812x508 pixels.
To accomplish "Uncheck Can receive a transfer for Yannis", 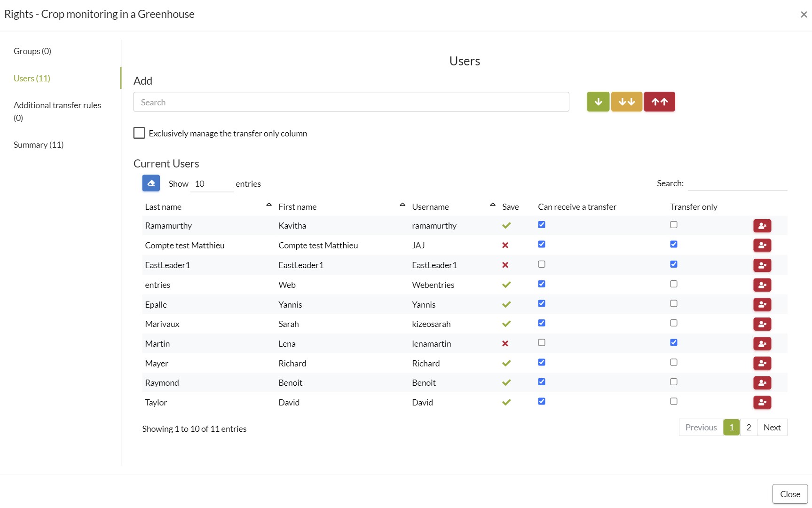I will pos(542,303).
